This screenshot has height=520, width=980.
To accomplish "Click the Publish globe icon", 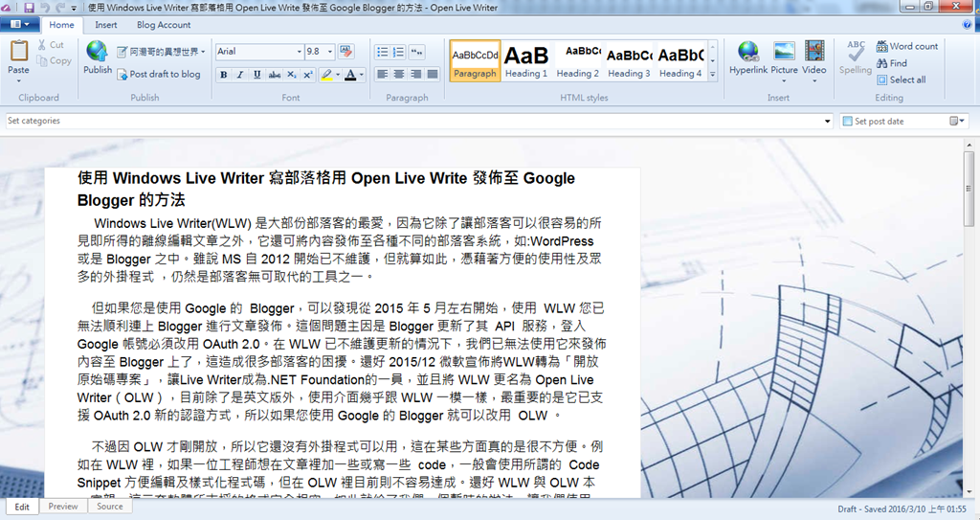I will 97,54.
